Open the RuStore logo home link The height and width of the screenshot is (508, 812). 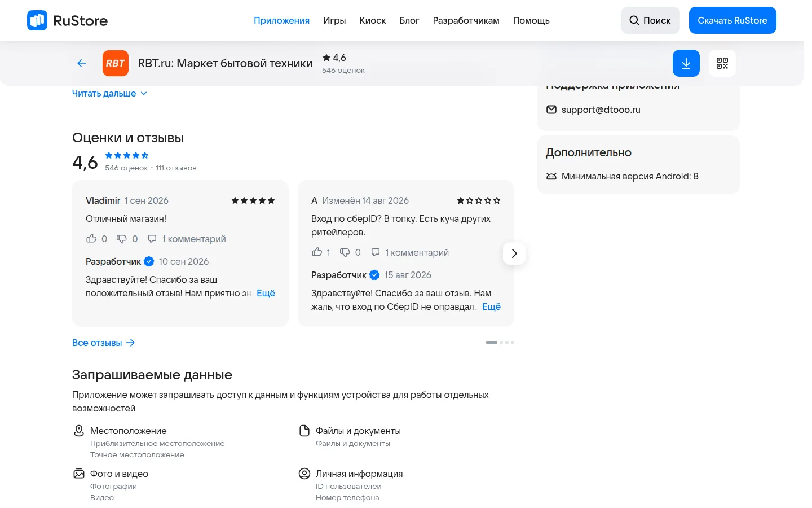(67, 20)
